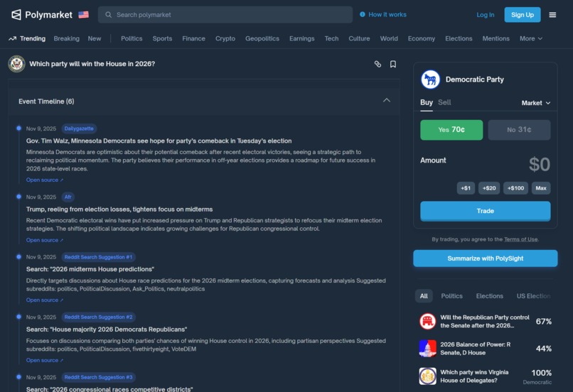Click the Sign Up button

coord(523,15)
